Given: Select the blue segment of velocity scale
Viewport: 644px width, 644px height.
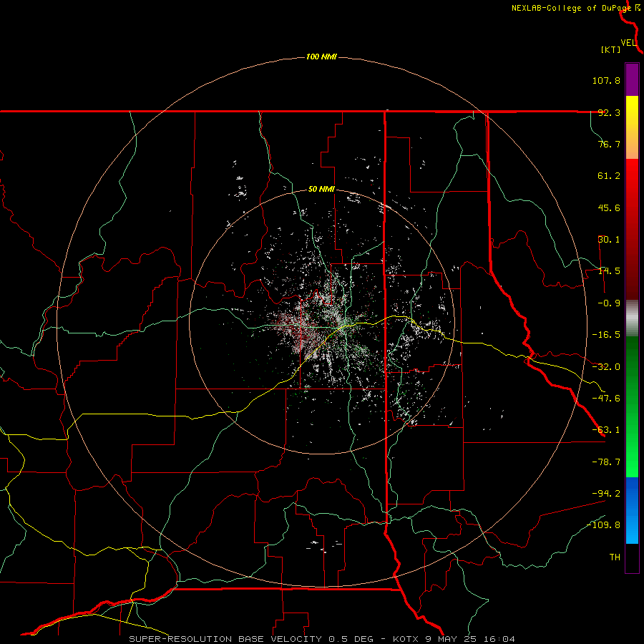Looking at the screenshot, I should [632, 510].
